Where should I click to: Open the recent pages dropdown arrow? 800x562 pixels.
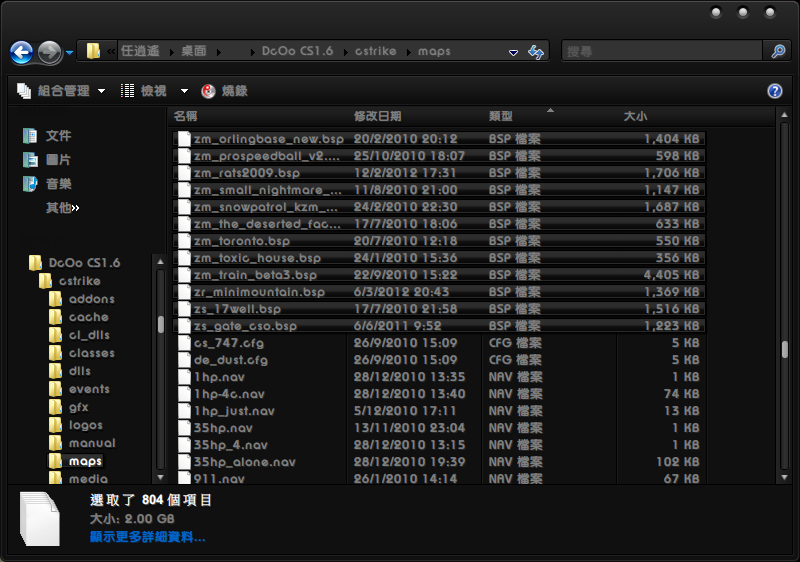click(x=70, y=52)
